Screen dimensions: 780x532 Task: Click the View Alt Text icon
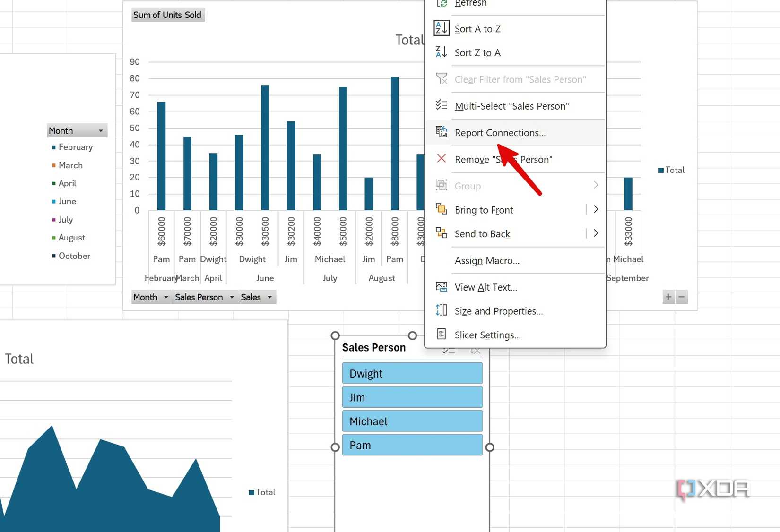pos(441,287)
